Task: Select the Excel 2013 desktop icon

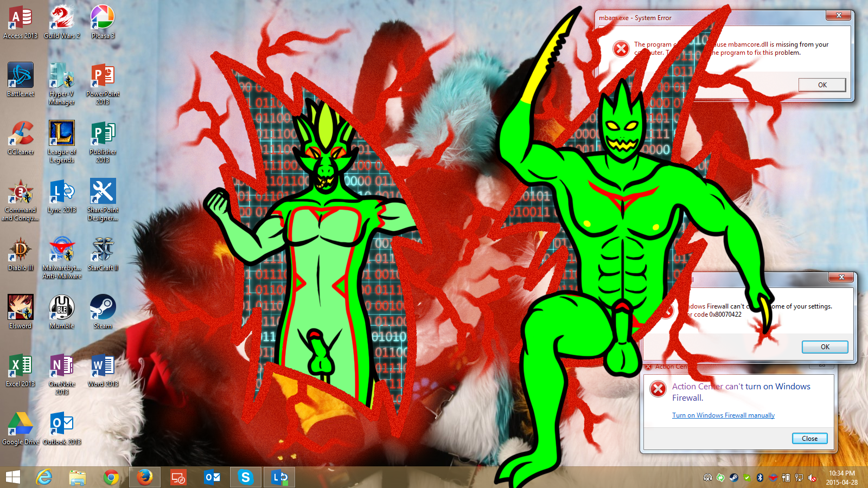Action: pyautogui.click(x=21, y=370)
